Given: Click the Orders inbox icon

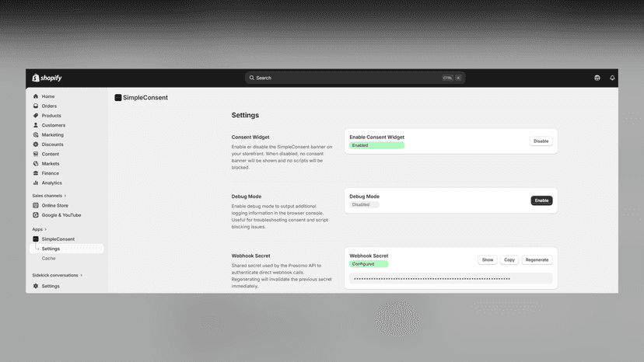Looking at the screenshot, I should point(36,106).
